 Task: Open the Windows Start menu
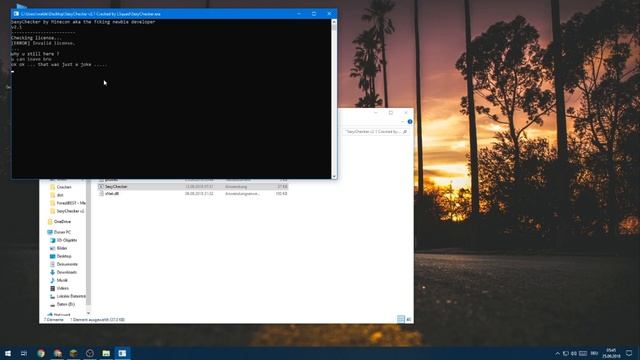8,353
